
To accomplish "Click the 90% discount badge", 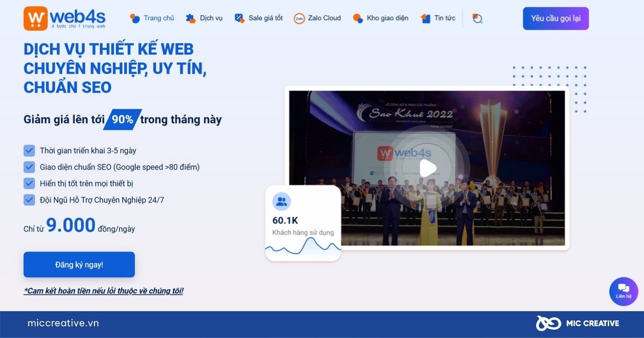I will coord(122,119).
